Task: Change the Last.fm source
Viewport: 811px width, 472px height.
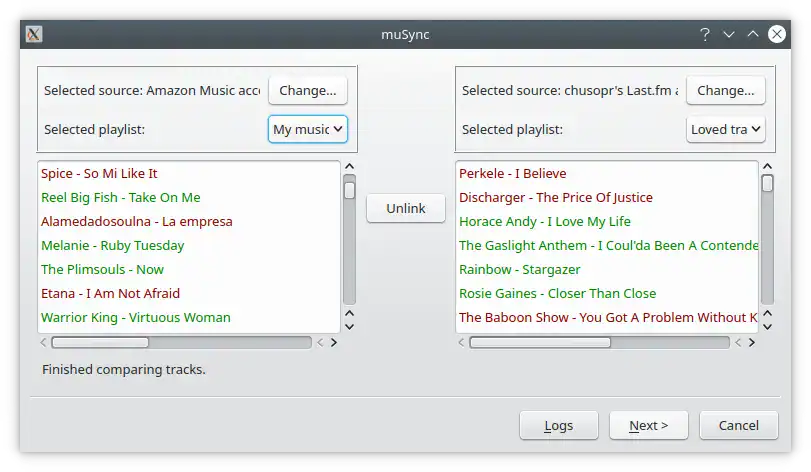Action: point(726,90)
